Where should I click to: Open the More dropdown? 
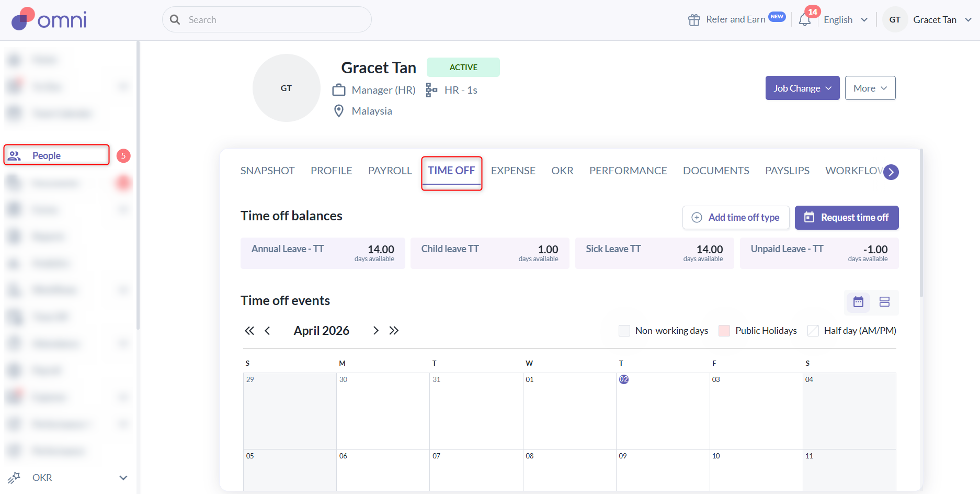pos(870,88)
